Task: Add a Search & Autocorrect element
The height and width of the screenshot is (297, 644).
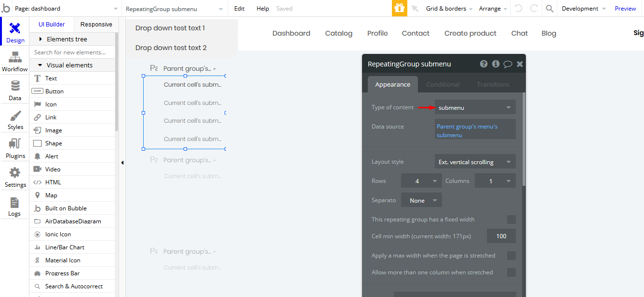Action: [x=72, y=286]
